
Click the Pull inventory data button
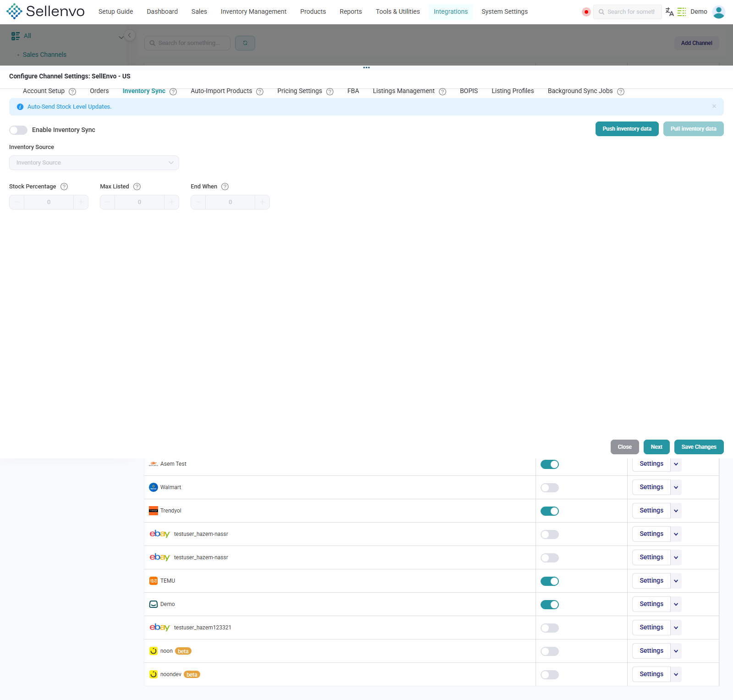coord(693,129)
